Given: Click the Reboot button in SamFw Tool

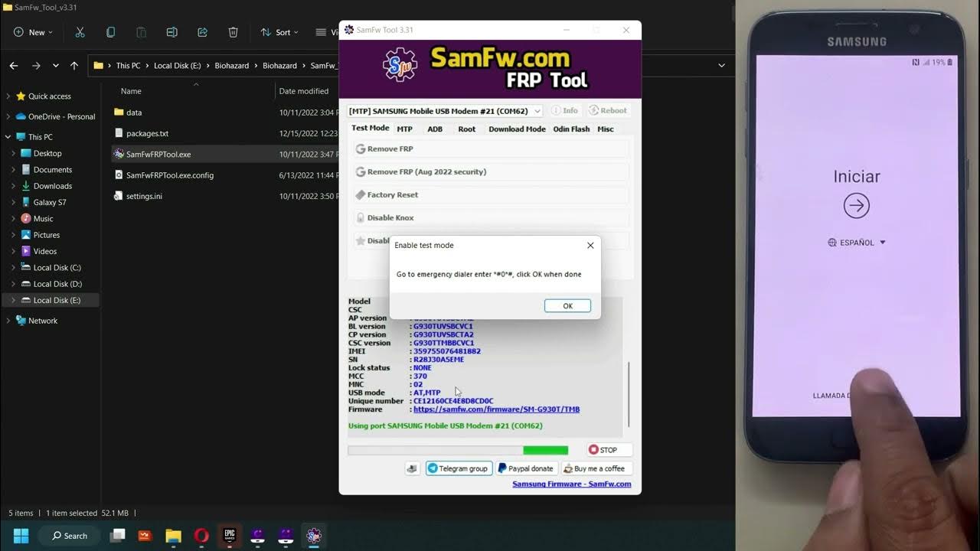Looking at the screenshot, I should (x=608, y=110).
